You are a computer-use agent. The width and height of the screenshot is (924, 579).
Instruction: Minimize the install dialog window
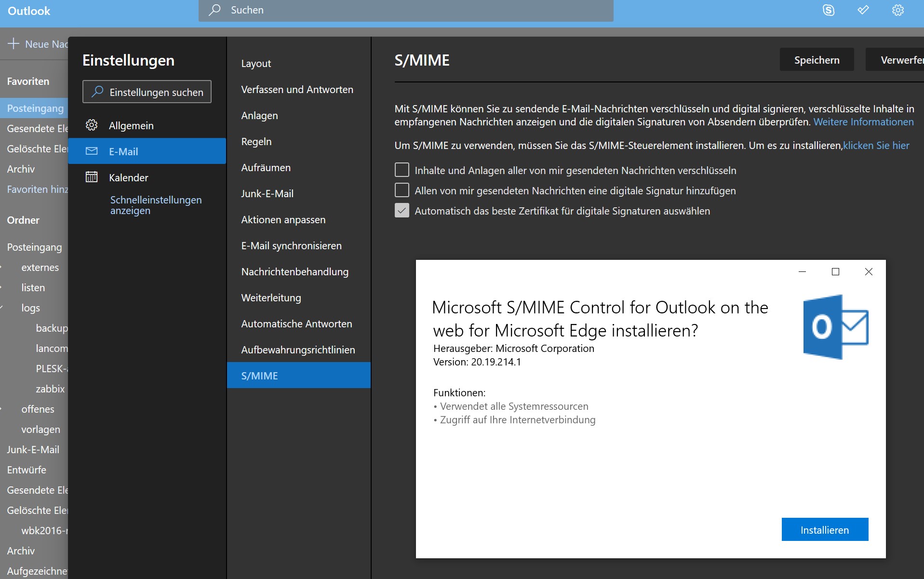[x=802, y=271]
